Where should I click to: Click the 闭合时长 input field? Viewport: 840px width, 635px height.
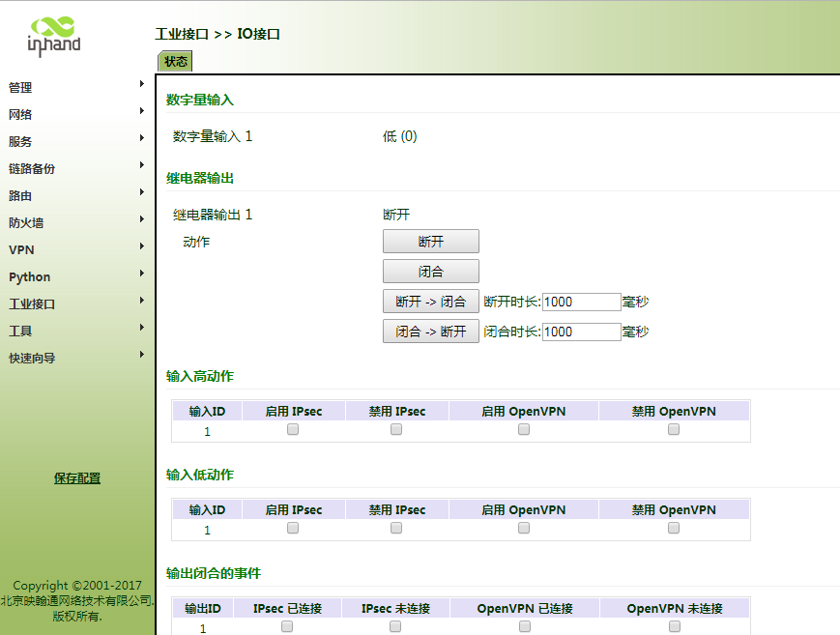(581, 332)
